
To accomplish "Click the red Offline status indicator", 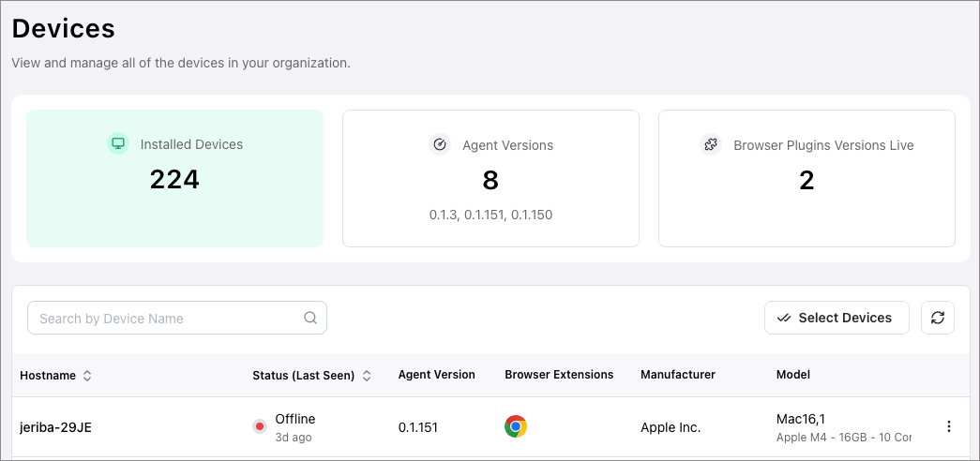I will pos(260,426).
